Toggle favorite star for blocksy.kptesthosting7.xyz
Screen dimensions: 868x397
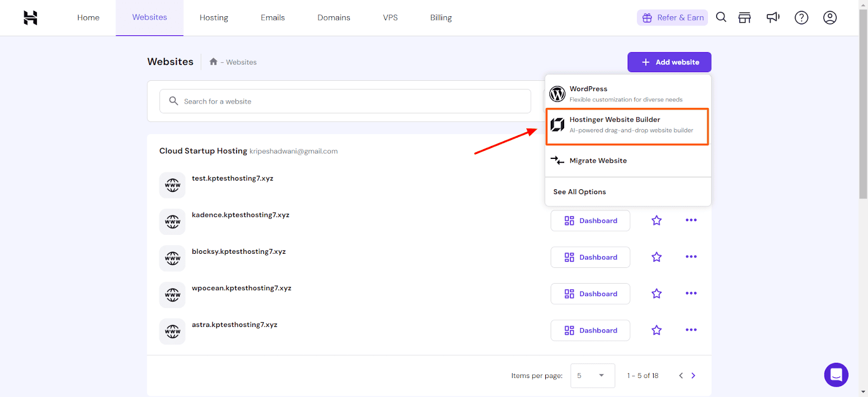pyautogui.click(x=656, y=257)
